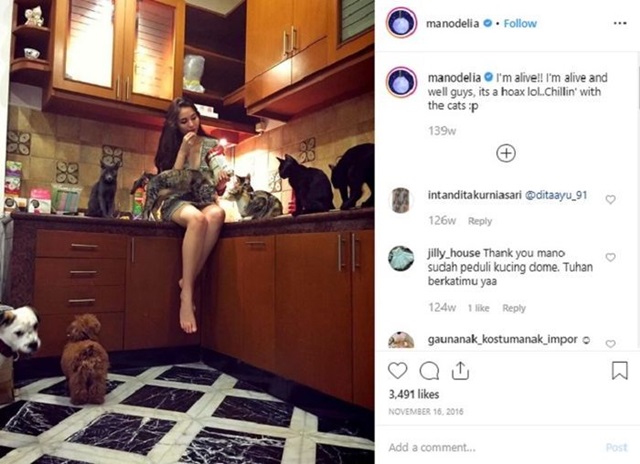The width and height of the screenshot is (640, 464).
Task: View the 3,491 likes list
Action: point(414,394)
